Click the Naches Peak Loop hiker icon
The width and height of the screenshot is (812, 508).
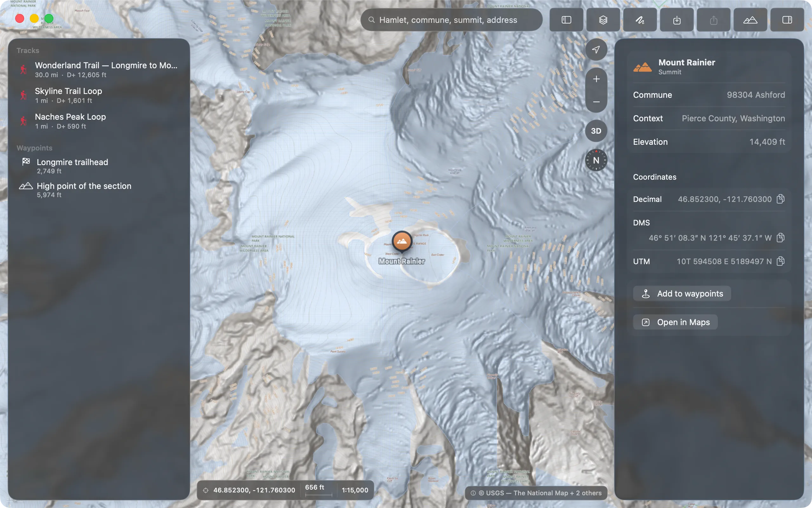click(23, 121)
